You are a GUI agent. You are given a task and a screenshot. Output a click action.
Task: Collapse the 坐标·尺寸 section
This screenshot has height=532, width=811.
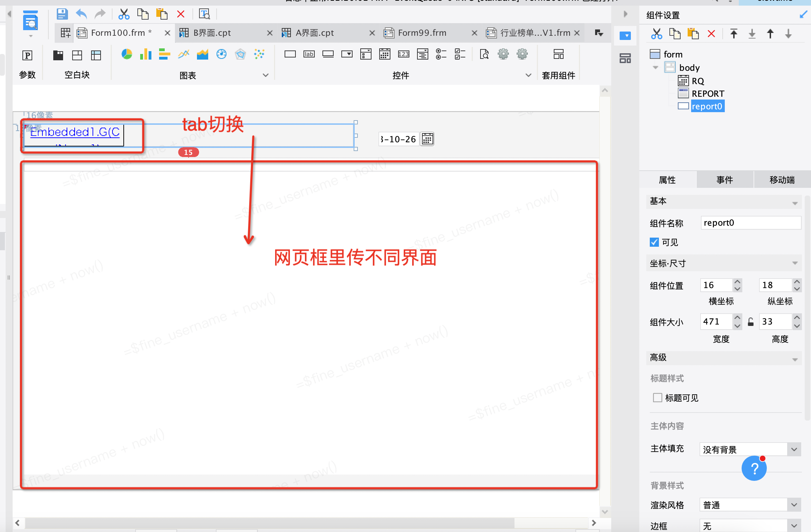click(795, 263)
